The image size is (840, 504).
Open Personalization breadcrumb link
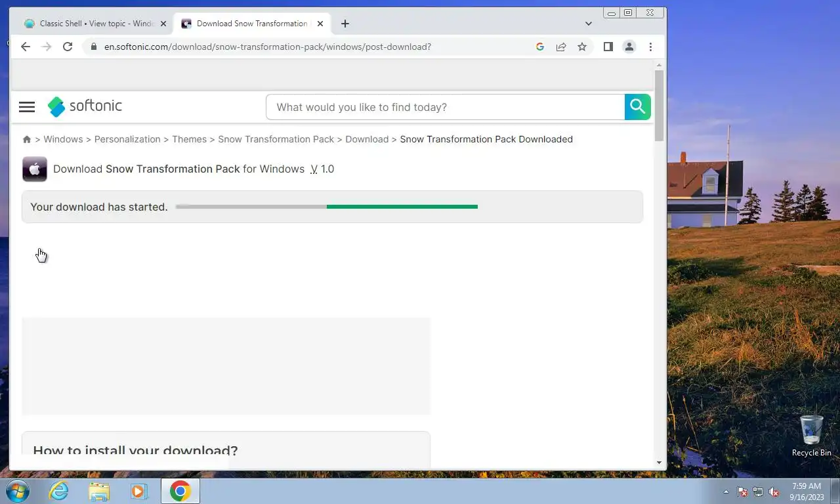(x=127, y=139)
